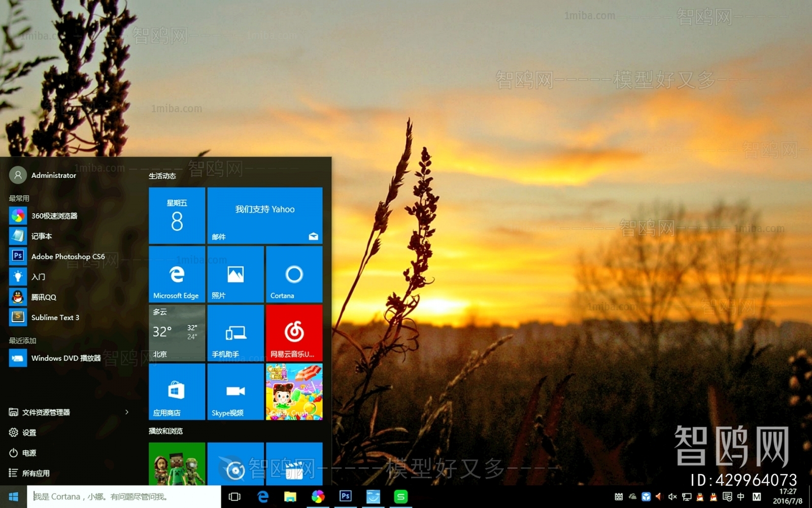Screen dimensions: 812x508
Task: Open the Cortana tile in Start
Action: pos(294,274)
